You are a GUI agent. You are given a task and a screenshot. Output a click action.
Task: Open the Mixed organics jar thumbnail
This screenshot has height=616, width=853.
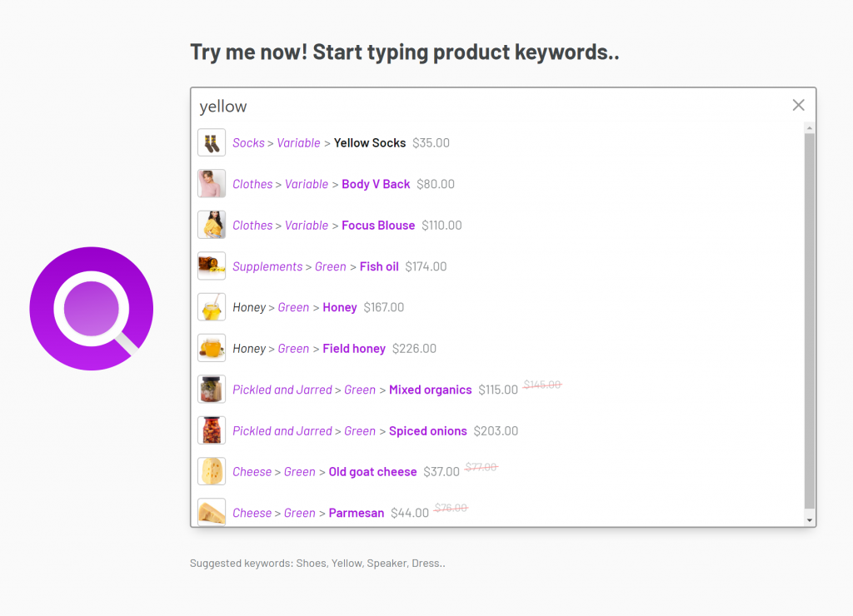212,390
